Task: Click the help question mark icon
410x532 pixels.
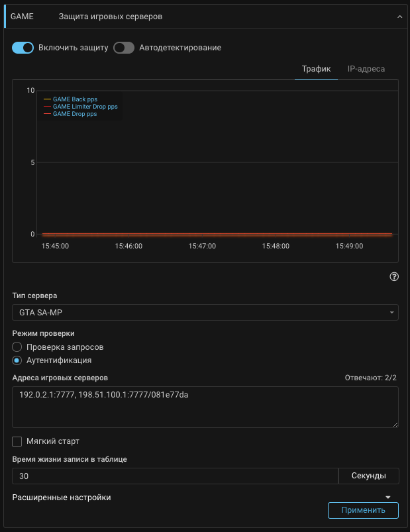Action: tap(394, 277)
